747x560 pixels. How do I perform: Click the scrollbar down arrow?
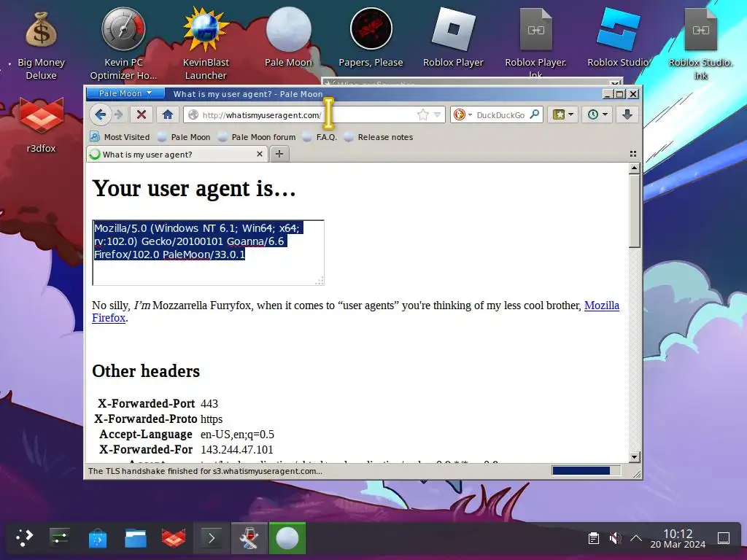point(634,456)
